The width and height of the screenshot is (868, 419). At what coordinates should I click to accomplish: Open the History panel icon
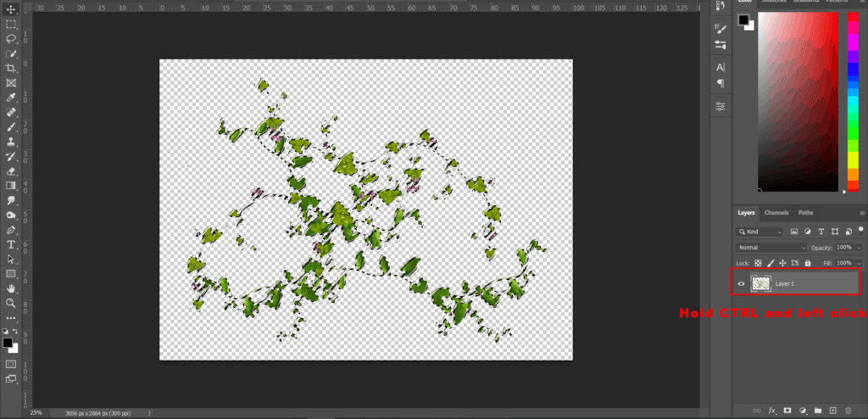click(721, 6)
